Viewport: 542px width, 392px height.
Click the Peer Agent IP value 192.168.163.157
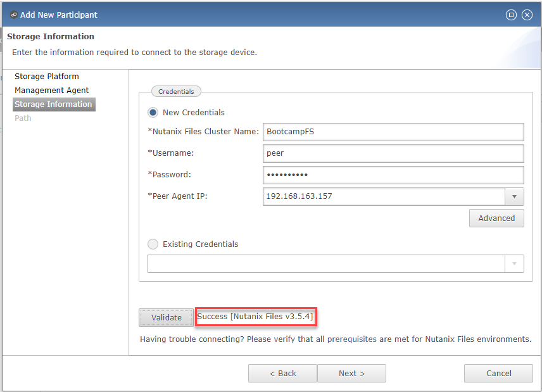[299, 196]
